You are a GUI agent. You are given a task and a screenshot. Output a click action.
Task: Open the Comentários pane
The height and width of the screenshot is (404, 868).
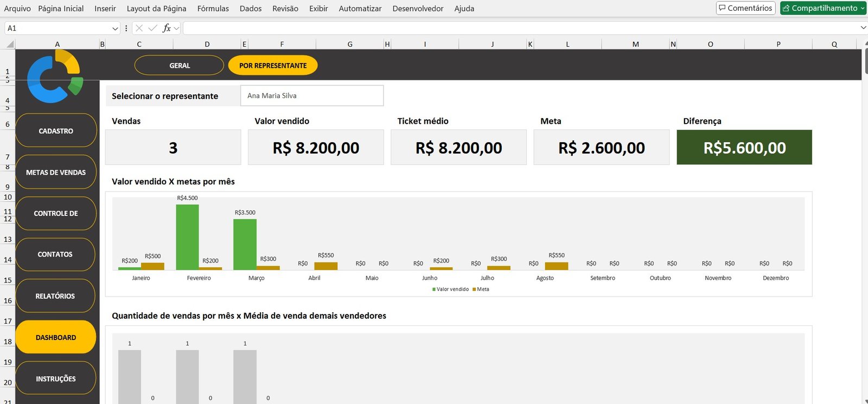(x=745, y=8)
